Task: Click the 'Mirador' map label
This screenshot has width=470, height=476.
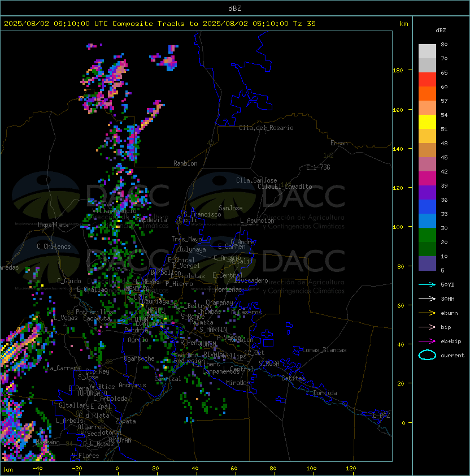Action: pos(238,383)
